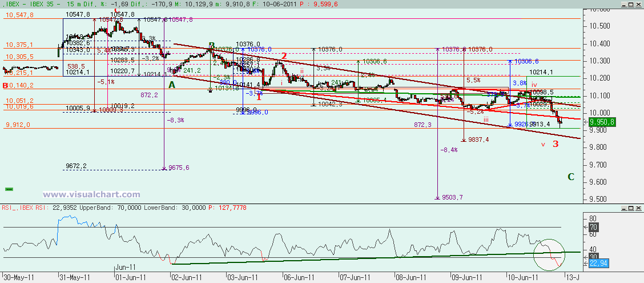Click the 02-Jun-11 date axis label
Image resolution: width=644 pixels, height=283 pixels.
(187, 277)
